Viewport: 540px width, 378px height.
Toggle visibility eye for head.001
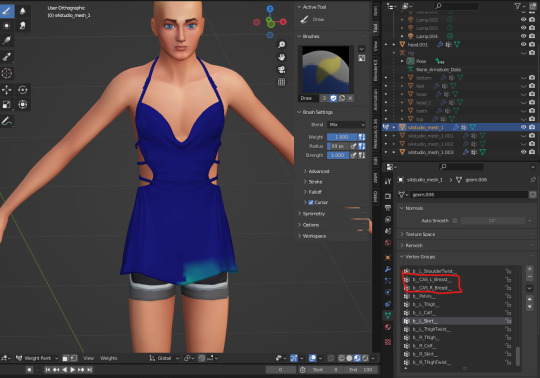point(523,44)
